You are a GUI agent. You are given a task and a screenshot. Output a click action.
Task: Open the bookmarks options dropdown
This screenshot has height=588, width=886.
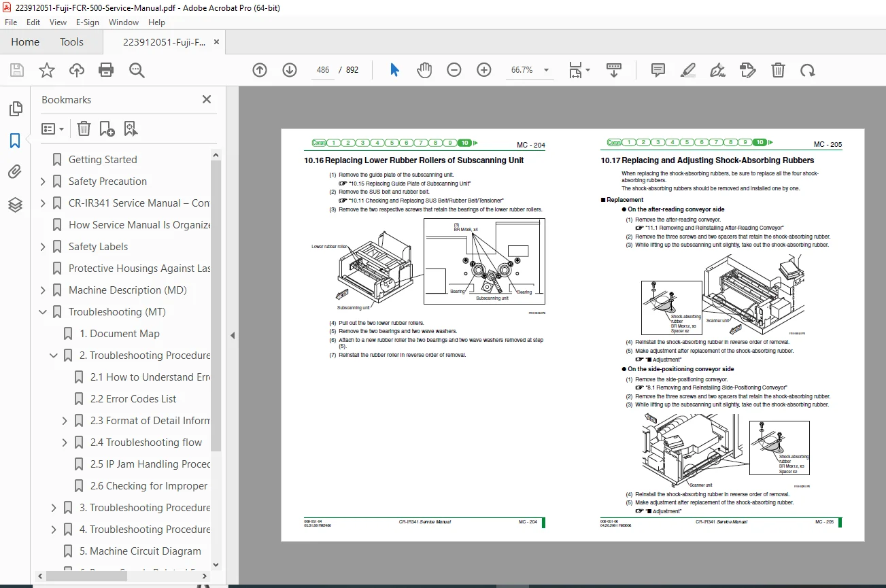tap(52, 128)
